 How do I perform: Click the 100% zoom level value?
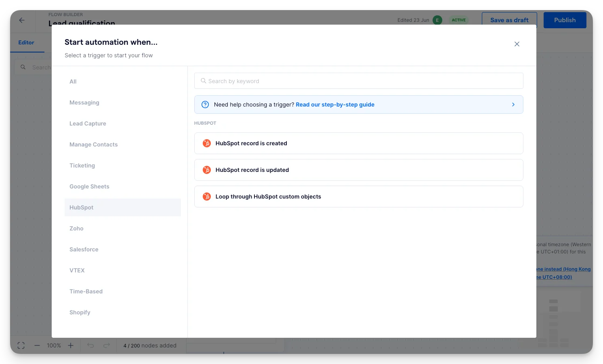pos(54,345)
